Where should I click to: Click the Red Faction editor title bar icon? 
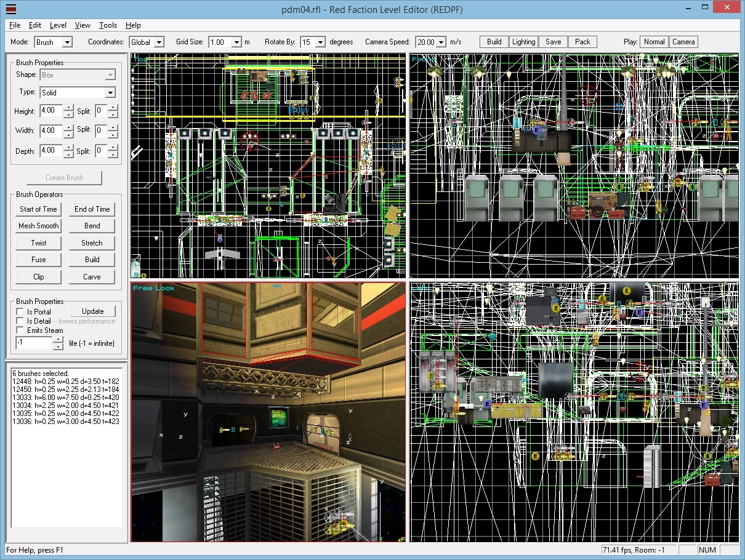11,9
